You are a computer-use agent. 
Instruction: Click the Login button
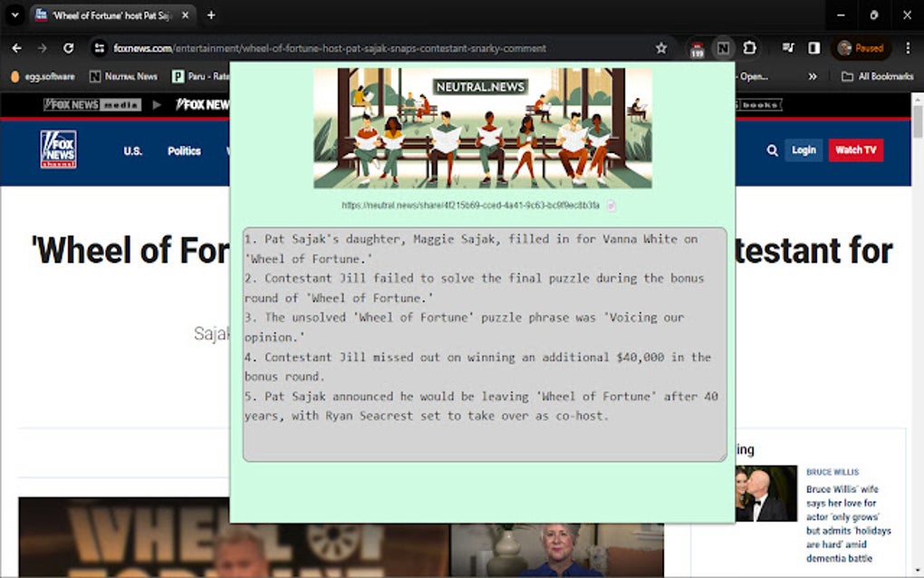tap(804, 150)
